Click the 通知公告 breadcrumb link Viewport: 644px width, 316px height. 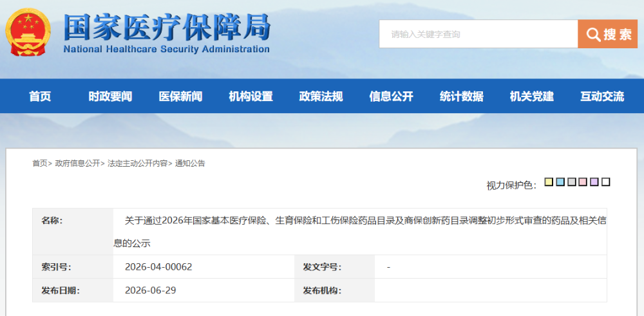(190, 163)
